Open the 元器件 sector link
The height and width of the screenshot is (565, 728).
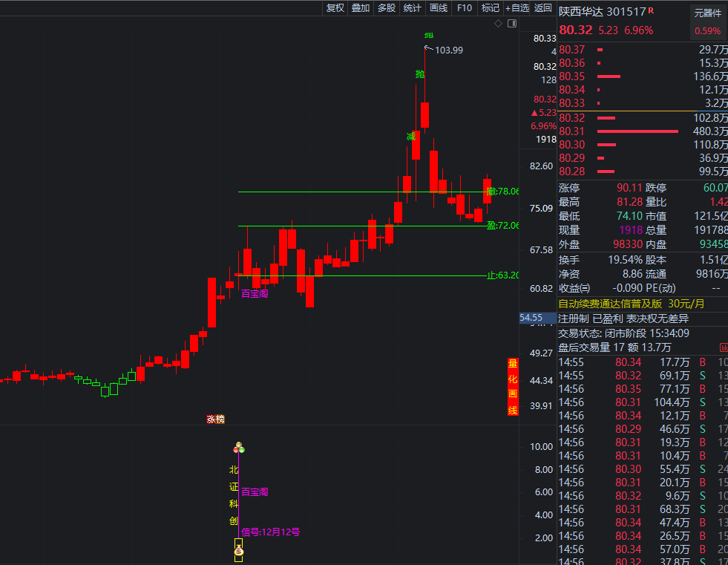point(707,13)
